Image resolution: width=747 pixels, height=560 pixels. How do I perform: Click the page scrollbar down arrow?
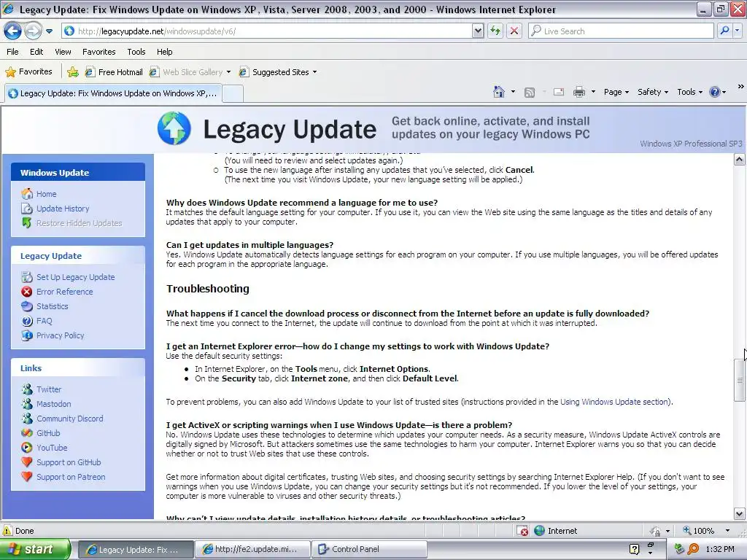[x=739, y=514]
